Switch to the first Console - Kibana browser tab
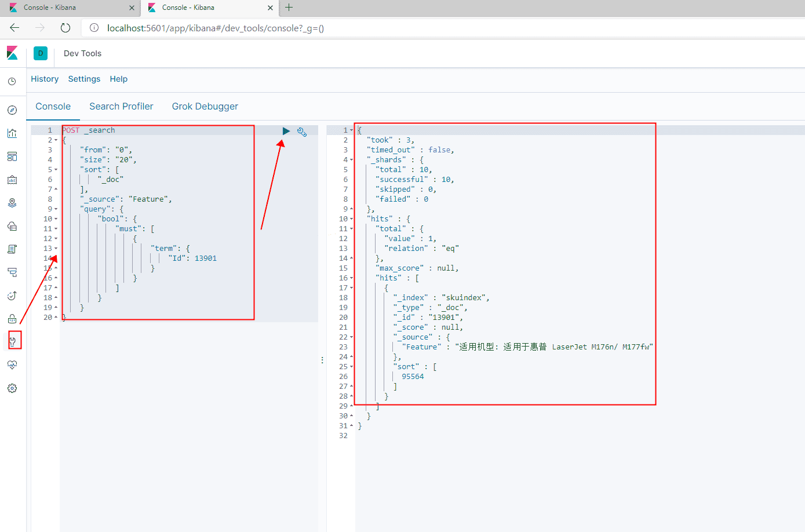 pyautogui.click(x=70, y=8)
